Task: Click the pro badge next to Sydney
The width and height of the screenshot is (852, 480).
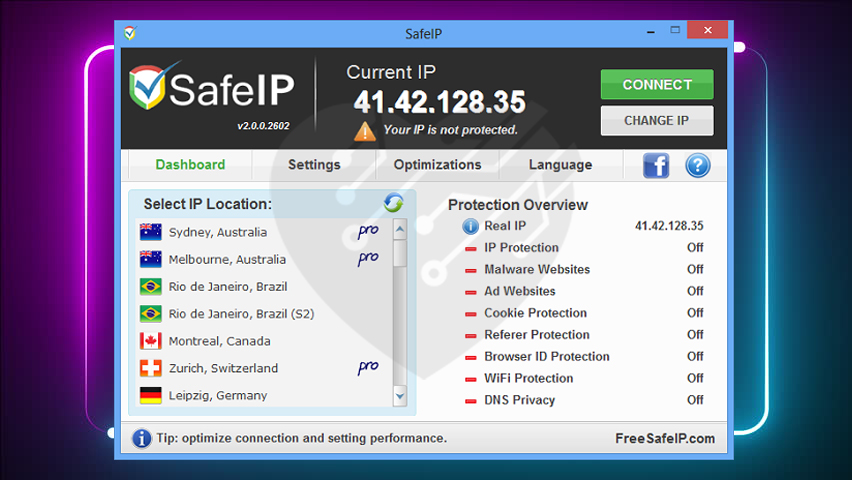Action: point(368,231)
